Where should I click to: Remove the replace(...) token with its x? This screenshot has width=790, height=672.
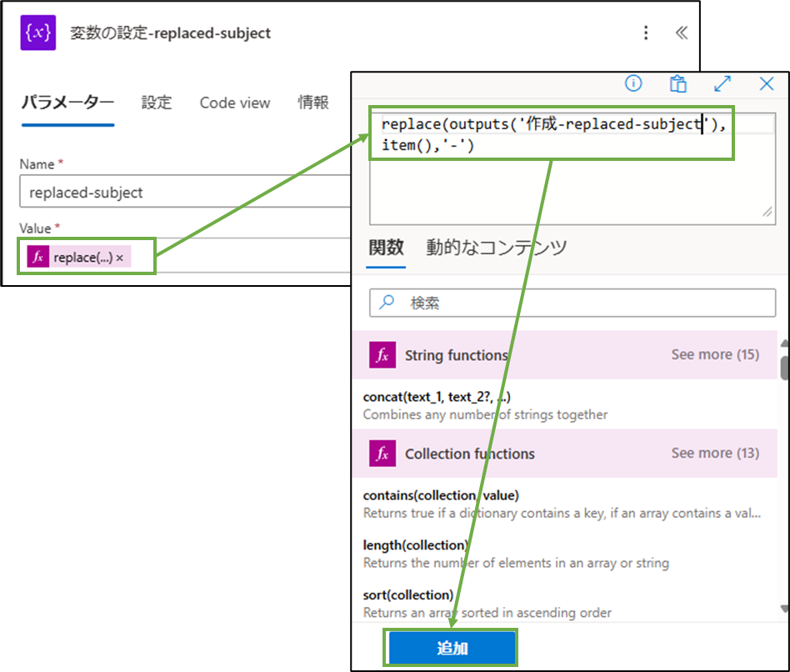click(120, 258)
